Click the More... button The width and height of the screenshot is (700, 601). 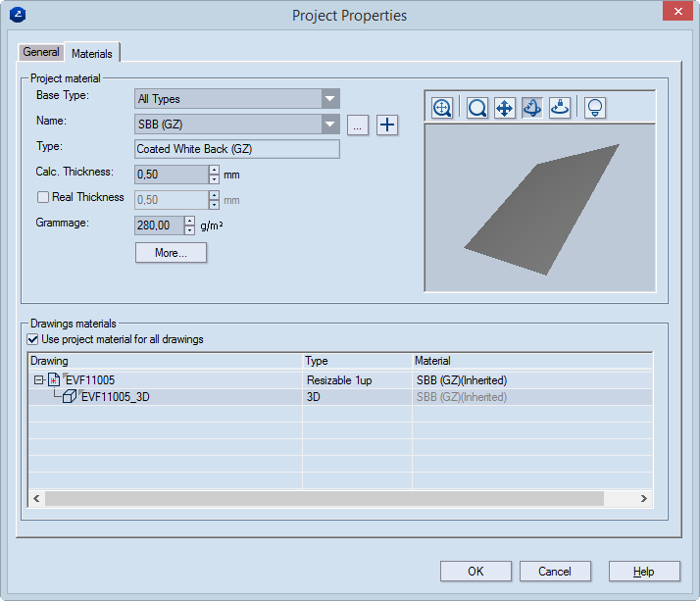(x=171, y=253)
